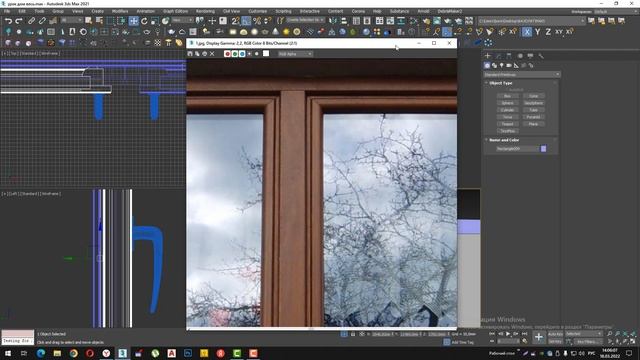The image size is (640, 360).
Task: Switch to the Hierarchy command panel tab
Action: click(x=509, y=56)
